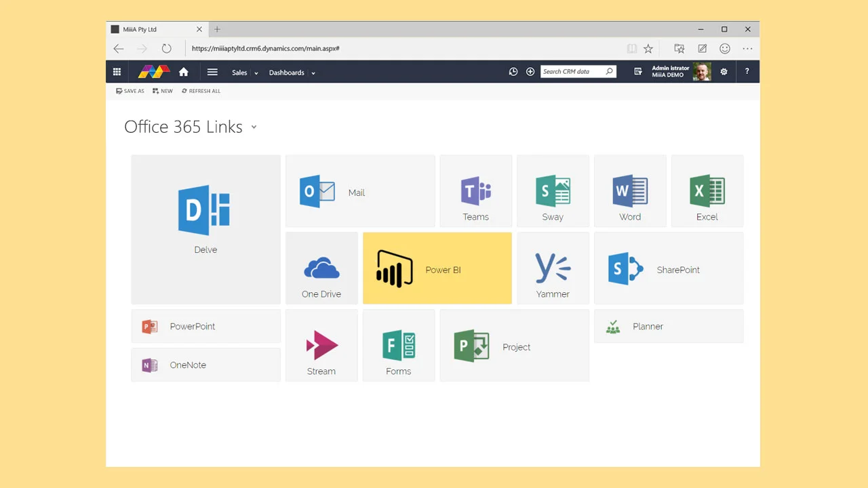868x488 pixels.
Task: Launch the Teams tile
Action: (475, 191)
